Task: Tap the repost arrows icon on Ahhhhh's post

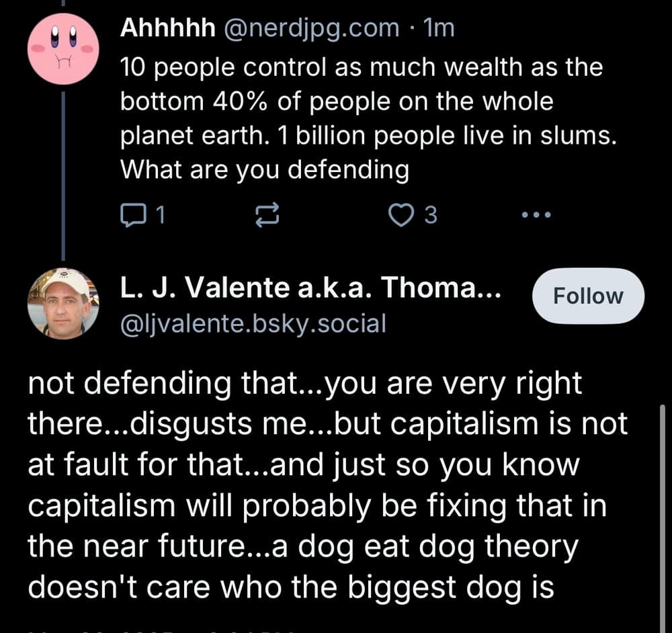Action: [267, 215]
